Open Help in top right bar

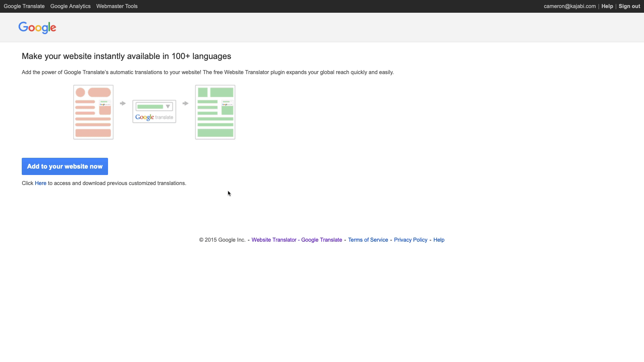[x=607, y=6]
